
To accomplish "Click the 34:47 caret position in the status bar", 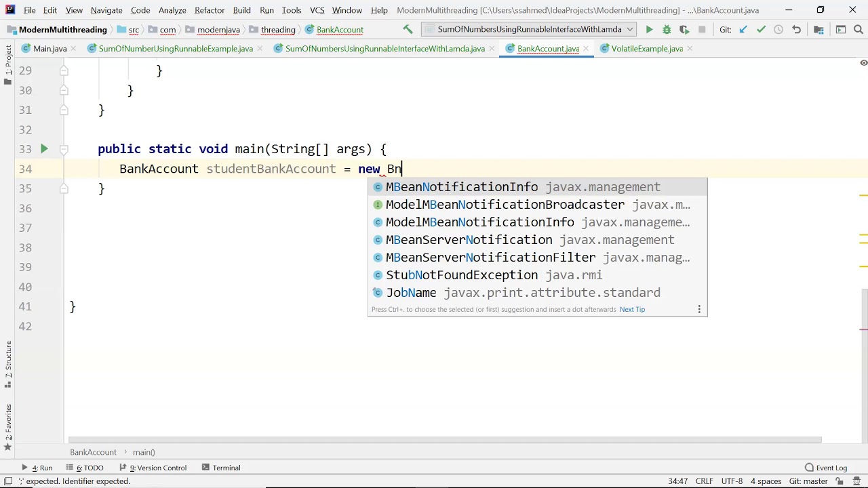I will [x=678, y=481].
